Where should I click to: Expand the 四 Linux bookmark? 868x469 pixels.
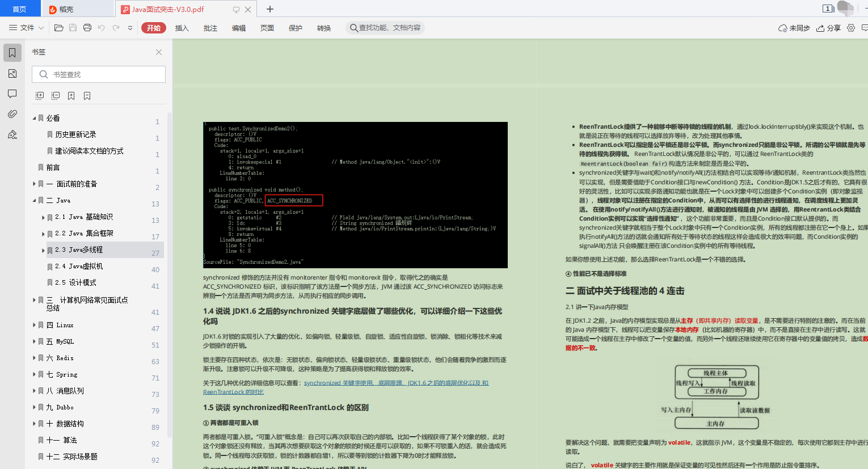pyautogui.click(x=34, y=325)
